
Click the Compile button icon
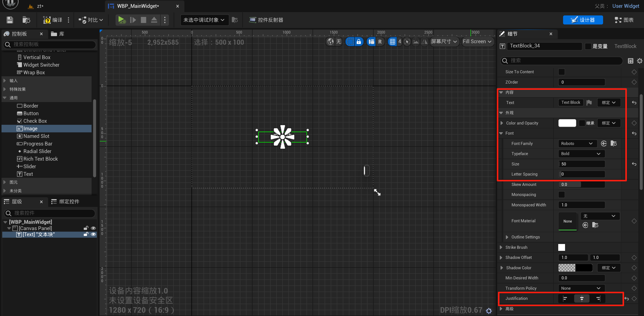coord(47,20)
